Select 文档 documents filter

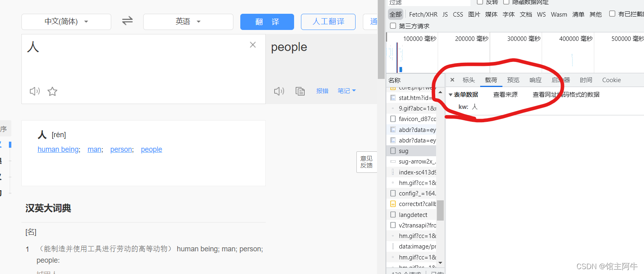click(526, 14)
